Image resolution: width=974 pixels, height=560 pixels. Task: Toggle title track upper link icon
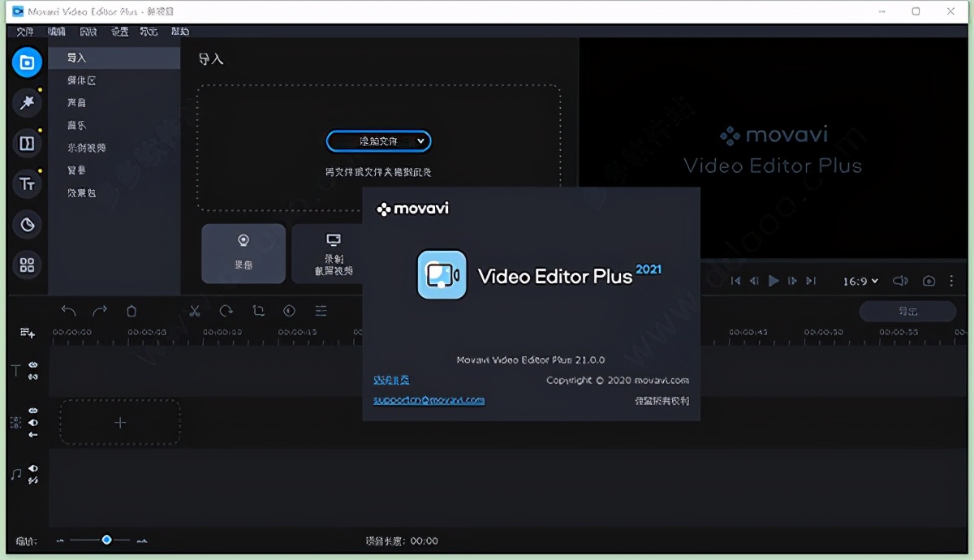click(33, 365)
